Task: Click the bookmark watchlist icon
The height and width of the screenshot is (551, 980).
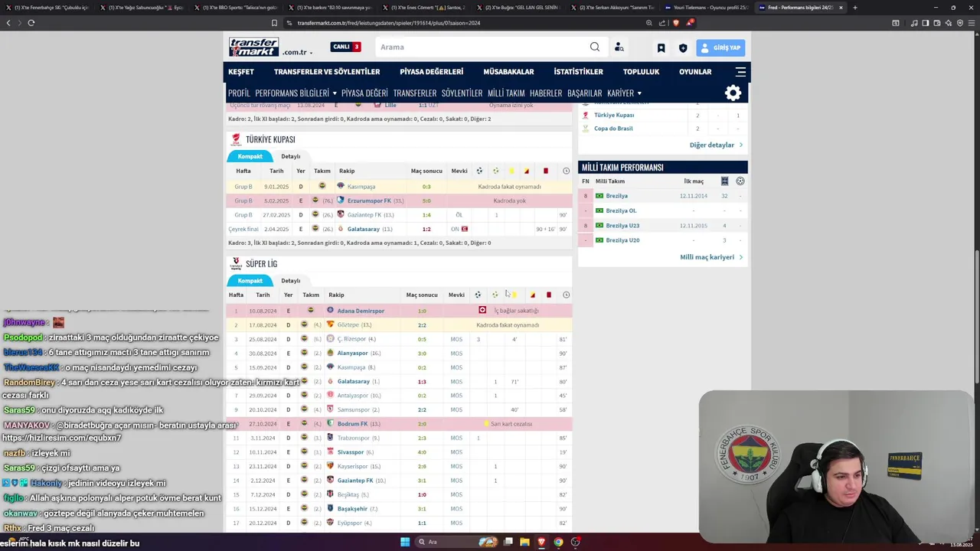Action: (661, 47)
